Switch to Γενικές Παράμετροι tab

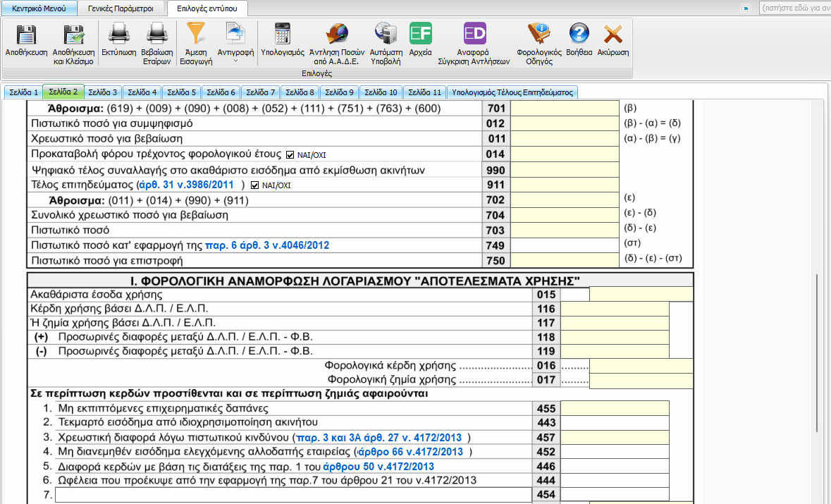coord(122,8)
